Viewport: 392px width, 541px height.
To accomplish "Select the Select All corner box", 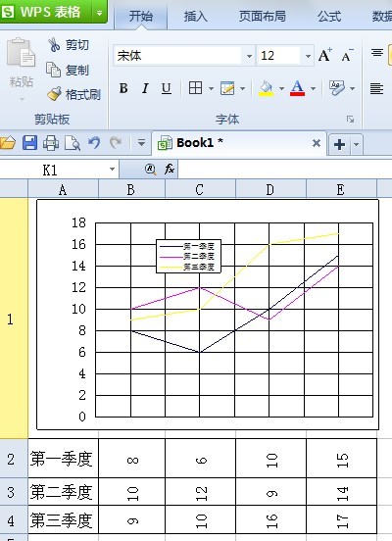I will coord(14,189).
